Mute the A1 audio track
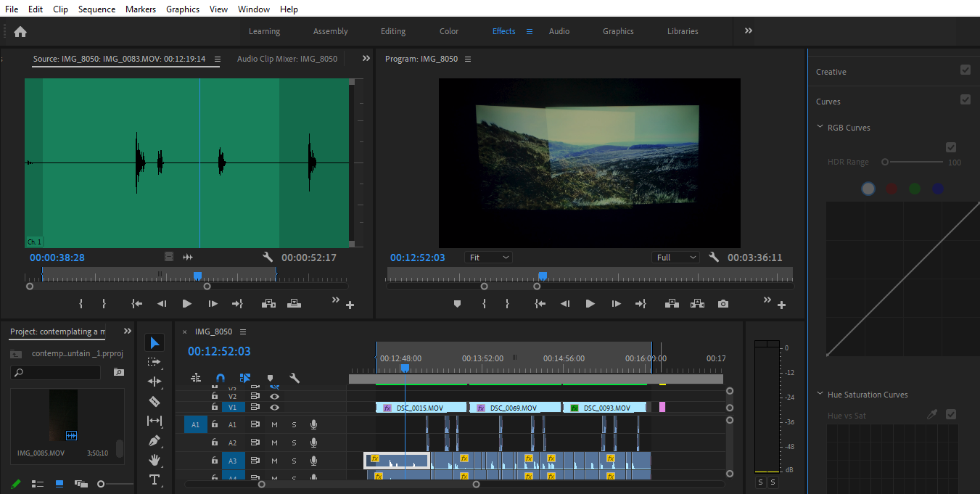Viewport: 980px width, 494px height. 275,424
